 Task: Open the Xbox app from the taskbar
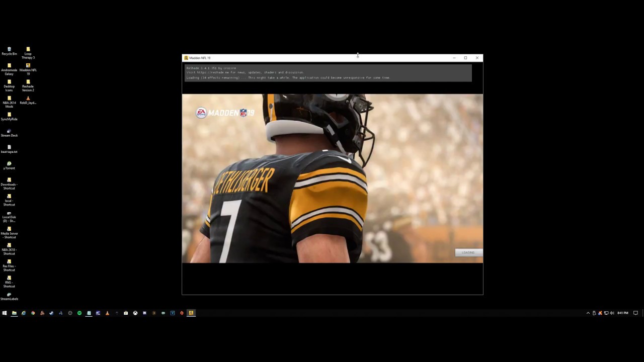(x=135, y=313)
